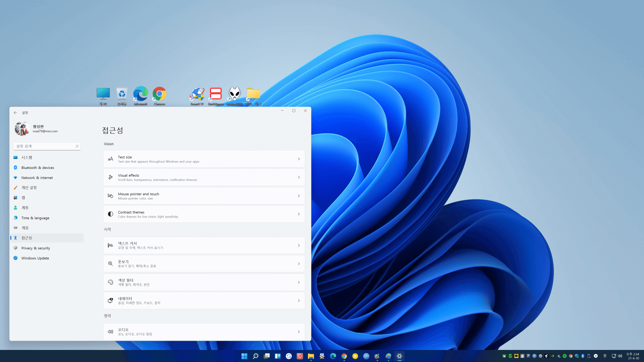Open the qBittorrent taskbar icon
This screenshot has width=644, height=362.
click(x=366, y=356)
